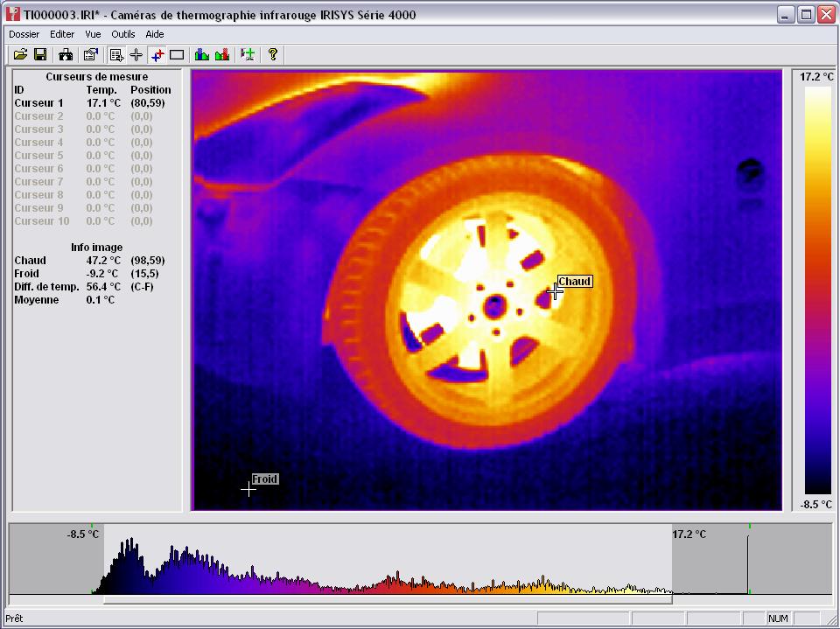Click the blue-green histogram icon
Viewport: 840px width, 629px height.
[202, 54]
